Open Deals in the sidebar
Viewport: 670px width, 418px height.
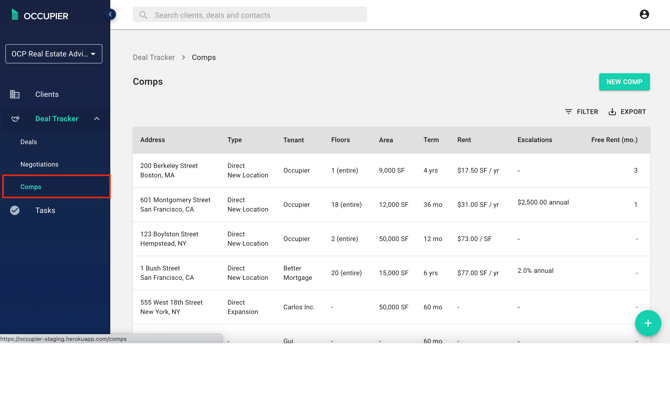coord(29,142)
